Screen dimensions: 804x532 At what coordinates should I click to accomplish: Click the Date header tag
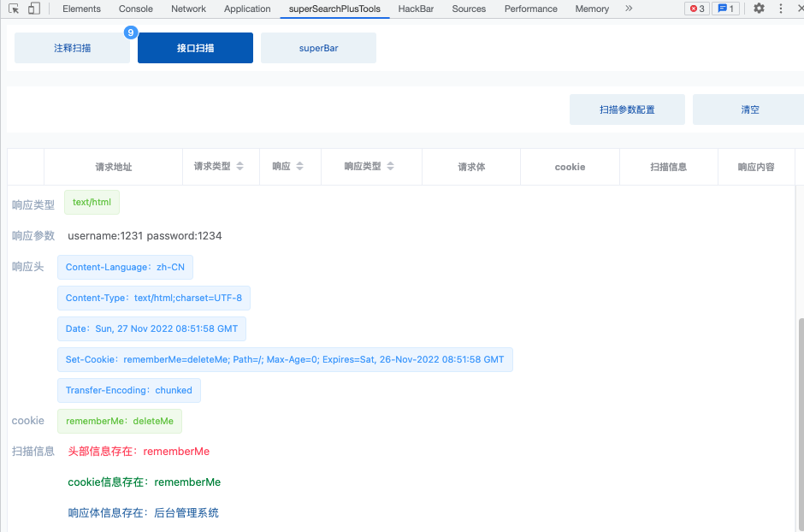pyautogui.click(x=151, y=328)
